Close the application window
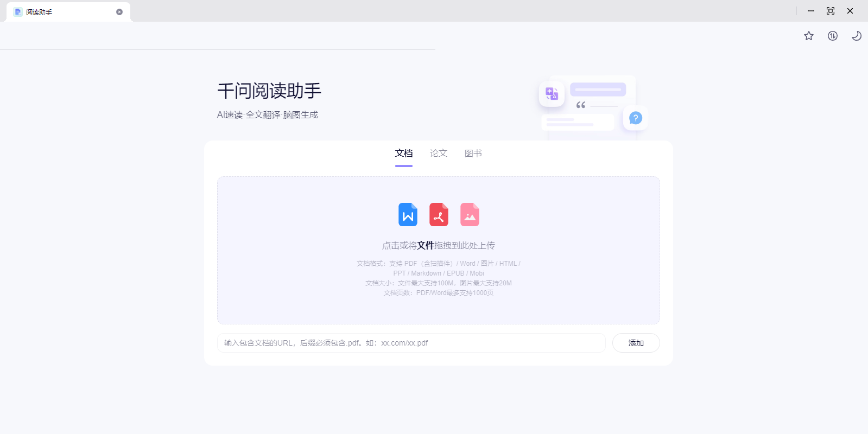This screenshot has height=434, width=868. [850, 11]
